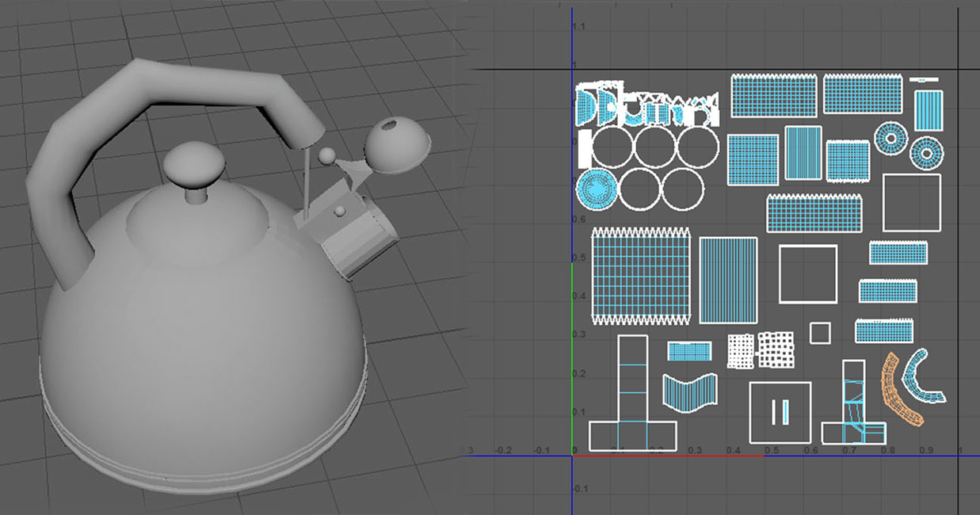Select the smallest empty square UV shell

pos(820,333)
